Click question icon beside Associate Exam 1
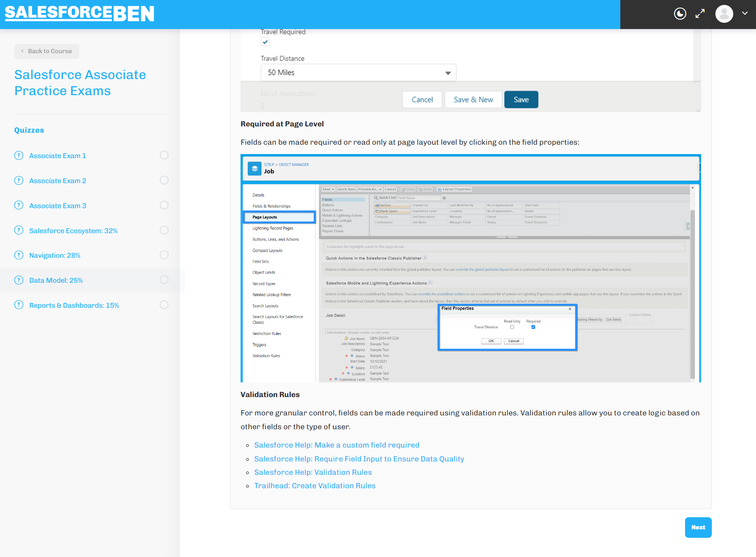Image resolution: width=756 pixels, height=557 pixels. pyautogui.click(x=19, y=155)
